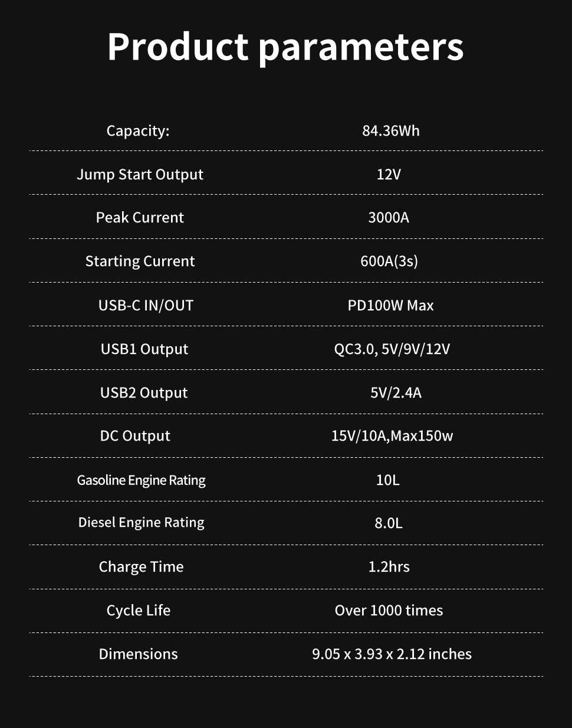Viewport: 572px width, 728px height.
Task: Click the 5V/2.4A value
Action: point(396,393)
